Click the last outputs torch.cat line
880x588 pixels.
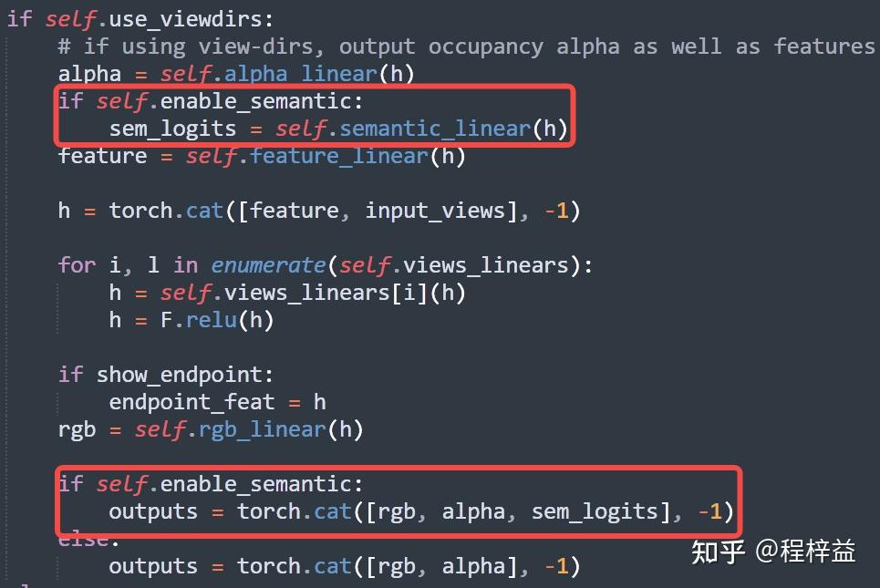click(345, 567)
